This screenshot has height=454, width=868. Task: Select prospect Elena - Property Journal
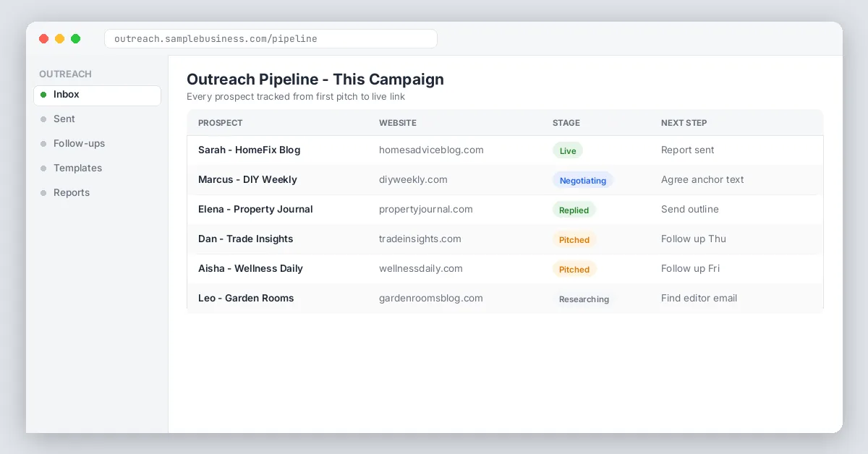pos(255,210)
